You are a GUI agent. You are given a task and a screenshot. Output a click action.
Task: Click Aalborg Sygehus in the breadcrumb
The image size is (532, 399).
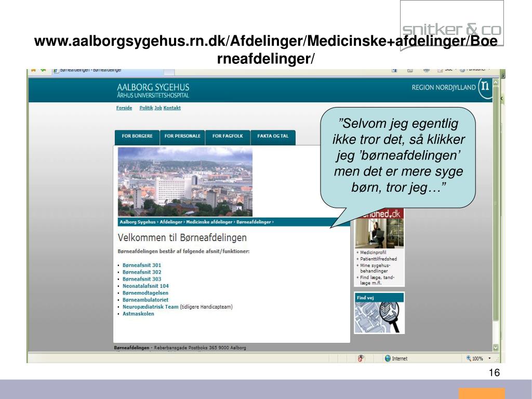click(x=137, y=222)
